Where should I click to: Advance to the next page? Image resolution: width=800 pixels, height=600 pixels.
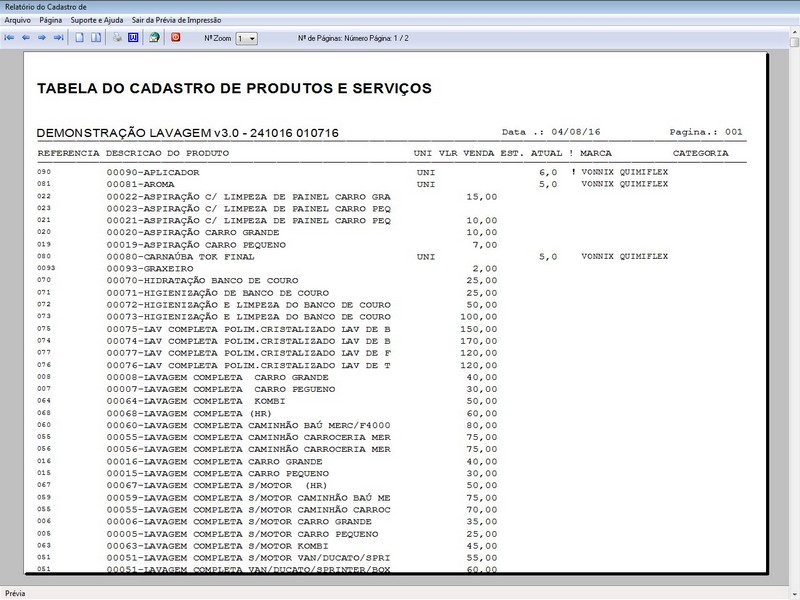coord(41,38)
